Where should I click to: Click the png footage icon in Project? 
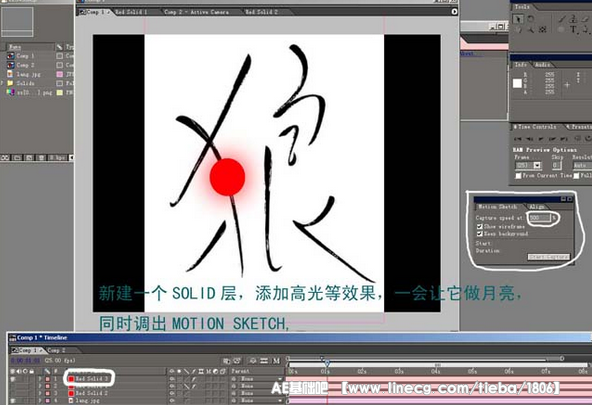pyautogui.click(x=11, y=92)
